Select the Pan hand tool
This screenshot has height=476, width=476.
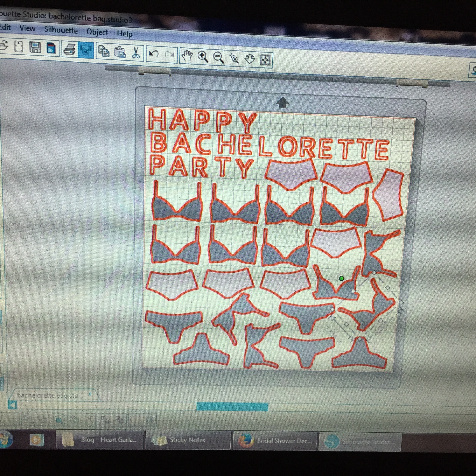click(x=187, y=56)
